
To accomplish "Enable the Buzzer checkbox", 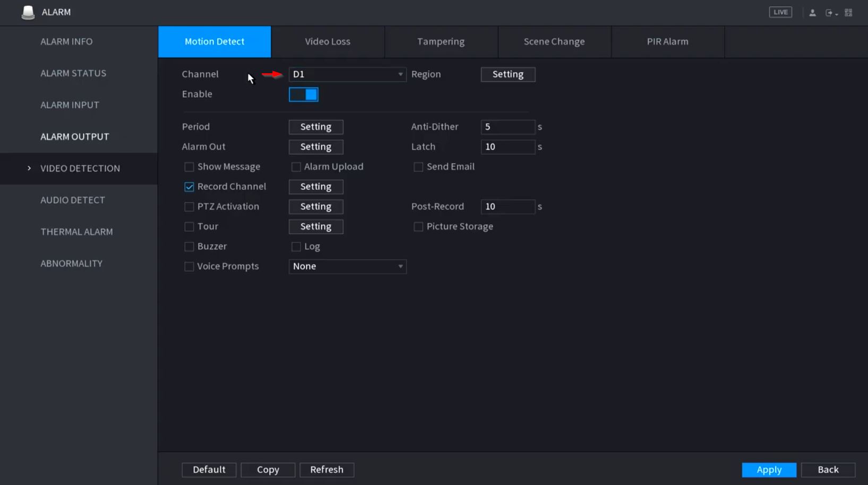I will 189,247.
